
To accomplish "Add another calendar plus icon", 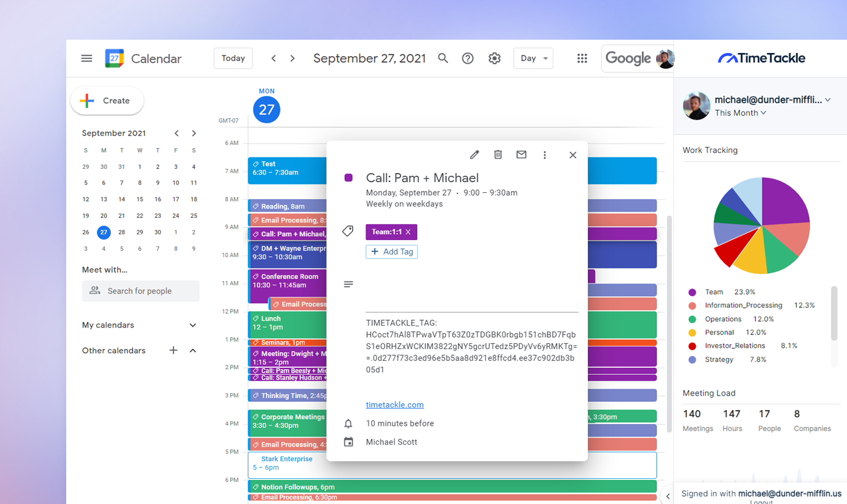I will pyautogui.click(x=173, y=350).
